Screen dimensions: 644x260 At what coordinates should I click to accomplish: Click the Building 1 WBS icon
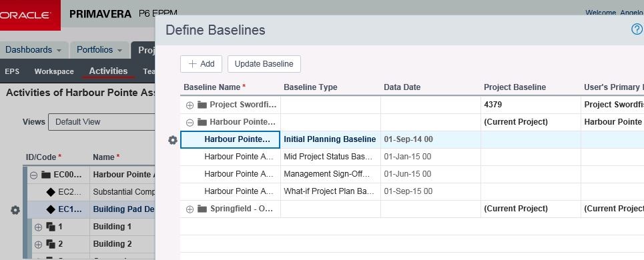(x=51, y=227)
